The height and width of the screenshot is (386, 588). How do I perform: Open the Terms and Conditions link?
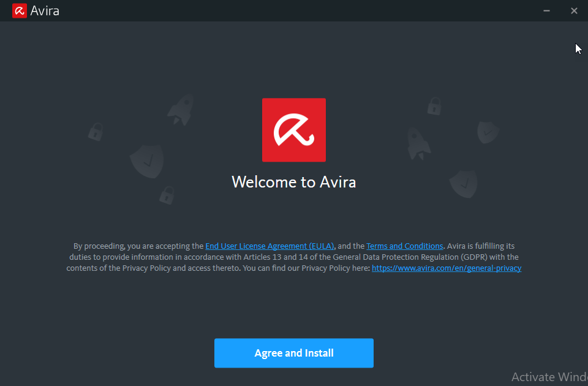(404, 246)
